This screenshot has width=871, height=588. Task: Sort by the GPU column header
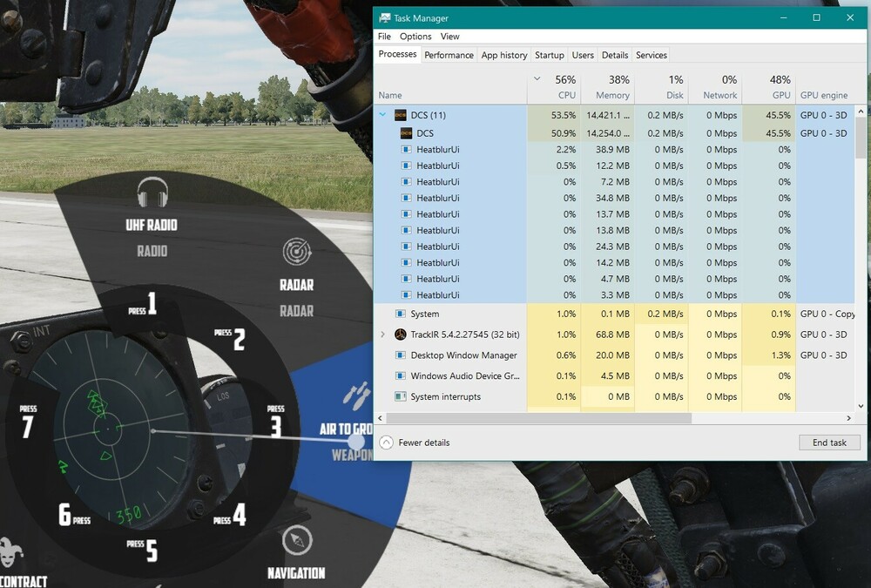pyautogui.click(x=769, y=87)
